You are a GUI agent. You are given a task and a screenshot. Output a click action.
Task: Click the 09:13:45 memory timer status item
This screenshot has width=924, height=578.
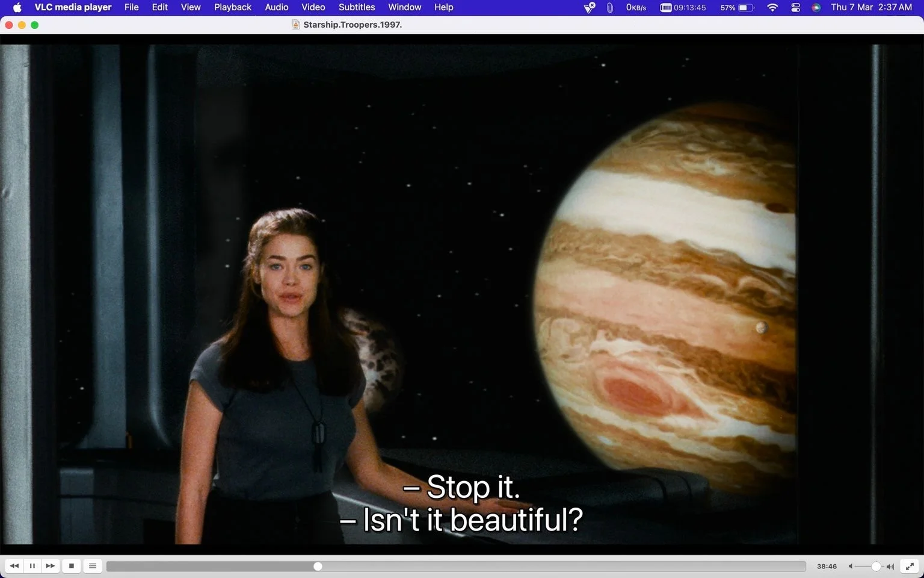tap(683, 7)
